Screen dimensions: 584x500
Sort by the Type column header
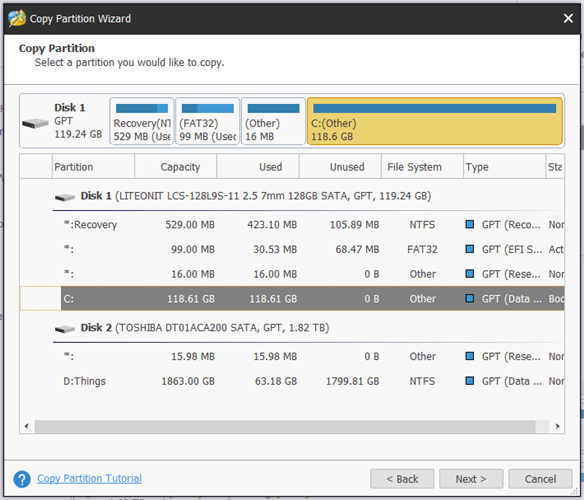click(x=505, y=167)
